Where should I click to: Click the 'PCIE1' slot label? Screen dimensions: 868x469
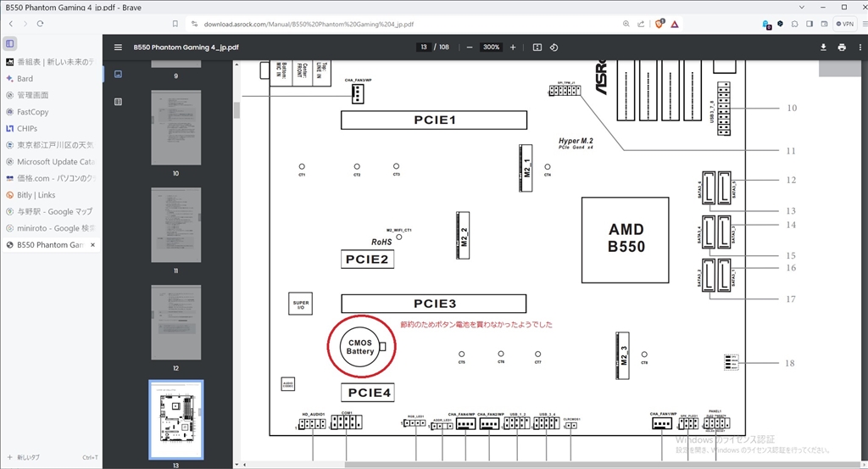[x=435, y=120]
